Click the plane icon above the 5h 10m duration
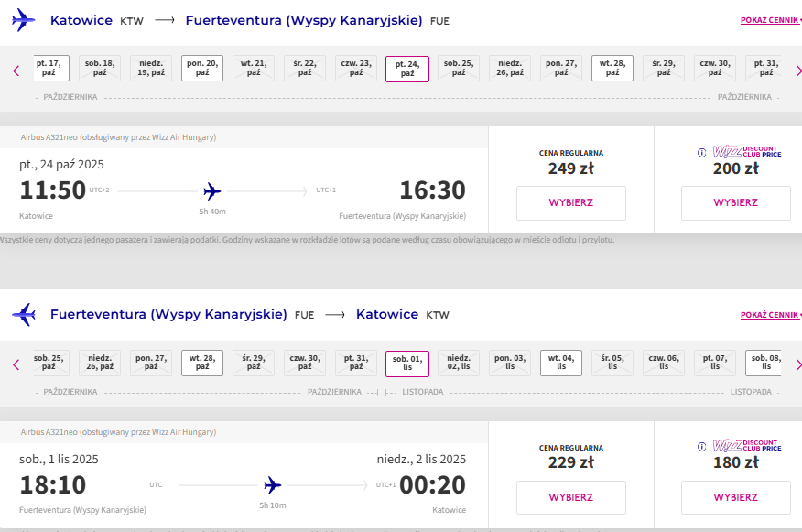 pyautogui.click(x=272, y=485)
